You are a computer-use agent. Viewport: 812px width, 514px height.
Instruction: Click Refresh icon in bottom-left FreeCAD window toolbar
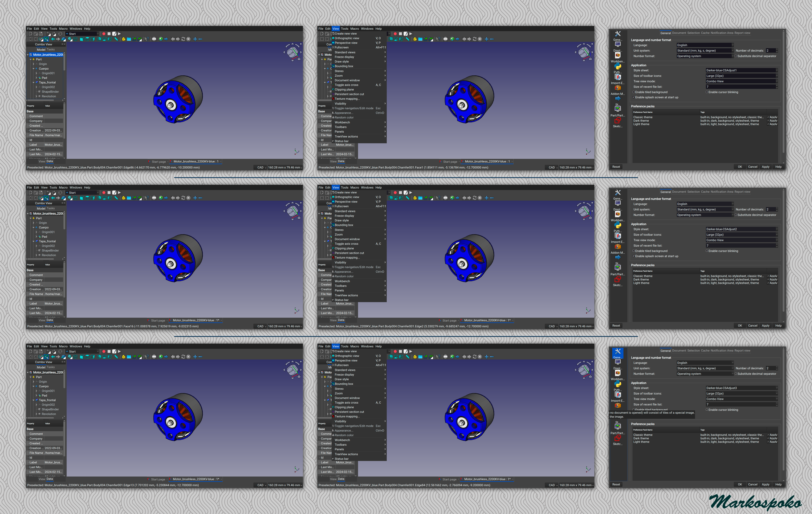[60, 352]
